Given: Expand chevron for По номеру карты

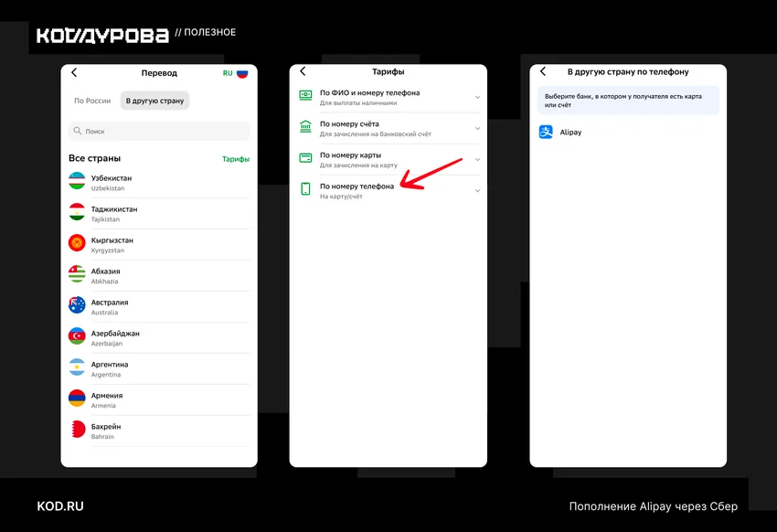Looking at the screenshot, I should 477,159.
